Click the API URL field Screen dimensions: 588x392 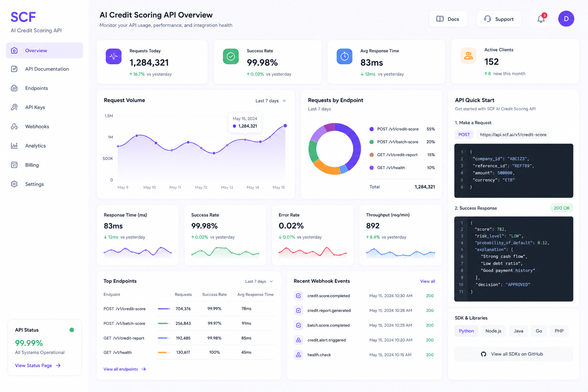[513, 135]
